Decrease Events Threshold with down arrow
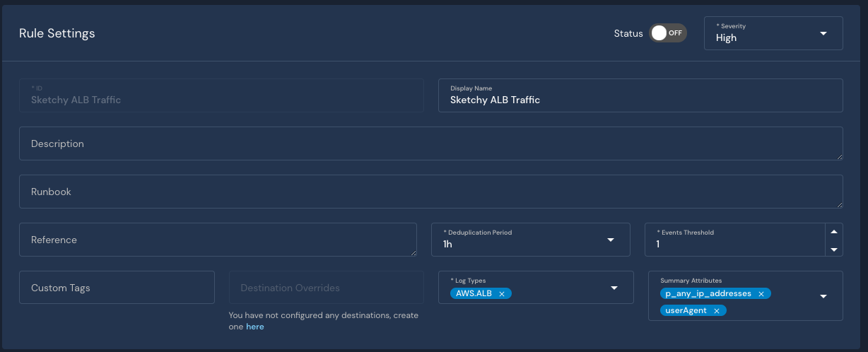 click(x=834, y=249)
